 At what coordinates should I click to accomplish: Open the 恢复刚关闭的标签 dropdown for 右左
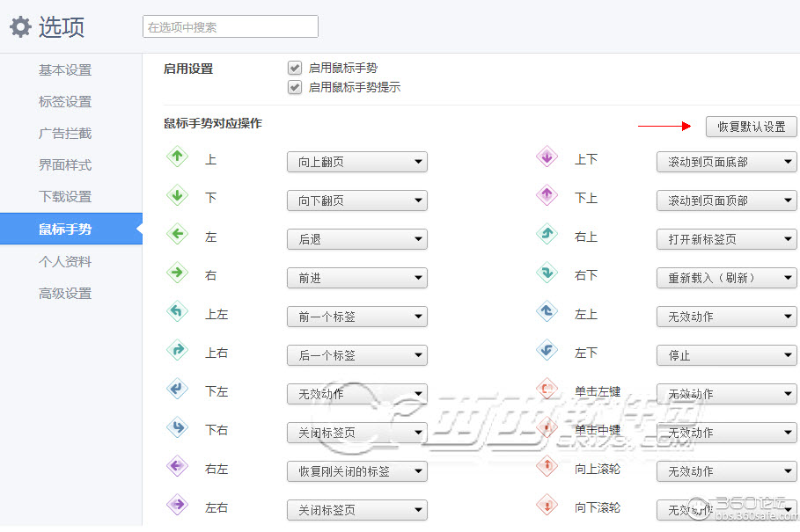tap(357, 471)
